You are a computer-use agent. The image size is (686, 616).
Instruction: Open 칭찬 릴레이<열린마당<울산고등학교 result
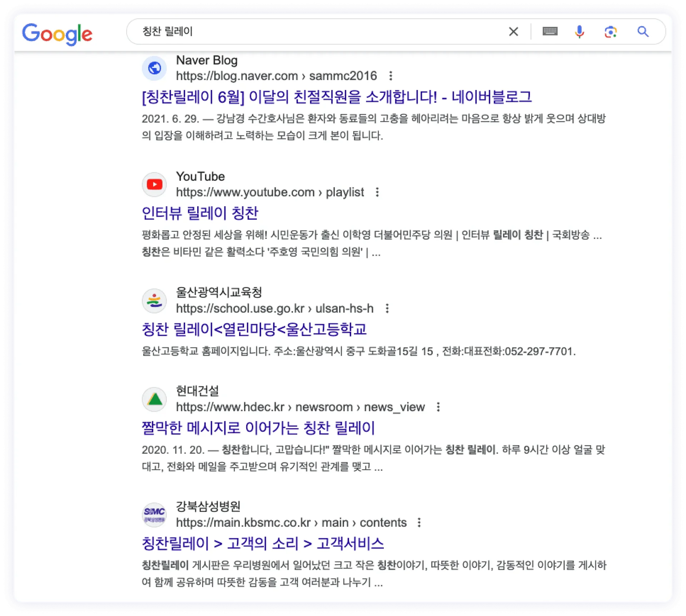click(254, 329)
